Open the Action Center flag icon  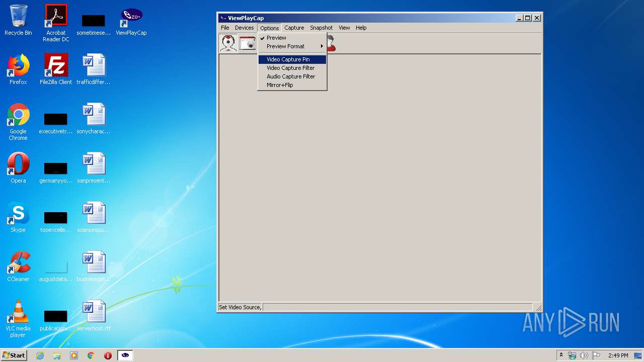596,355
